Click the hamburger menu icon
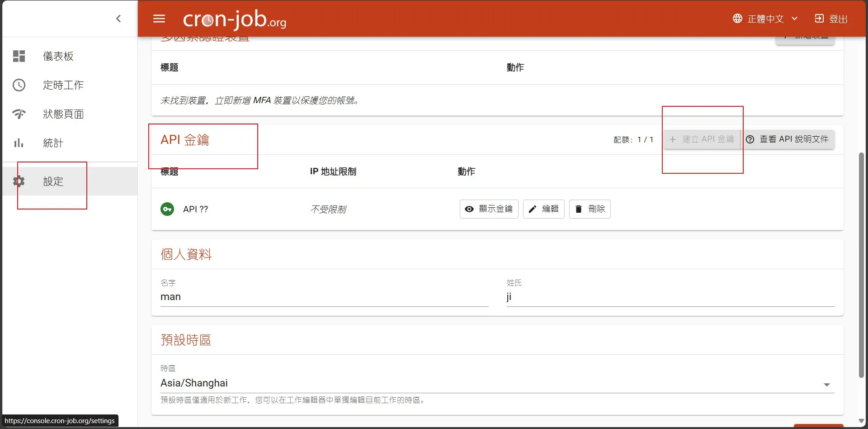 click(159, 19)
